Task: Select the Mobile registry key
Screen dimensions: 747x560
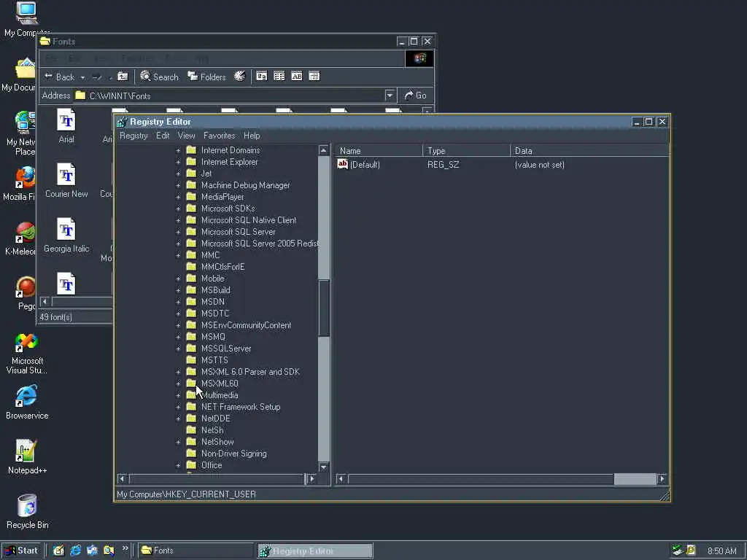Action: point(212,279)
